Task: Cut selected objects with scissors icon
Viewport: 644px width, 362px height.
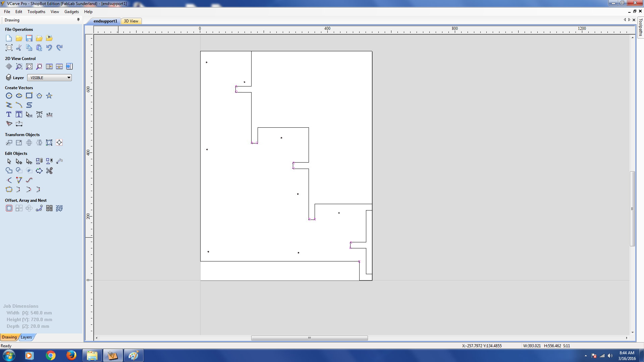Action: (19, 48)
